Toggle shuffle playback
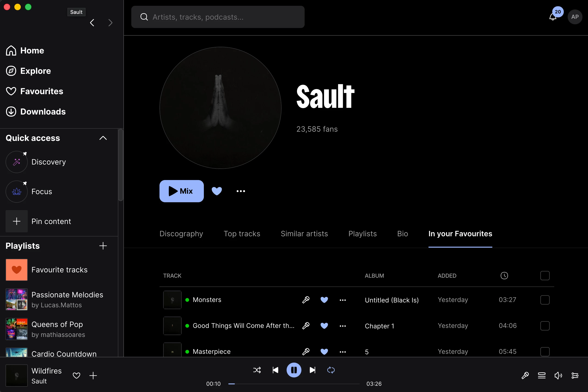 (257, 370)
